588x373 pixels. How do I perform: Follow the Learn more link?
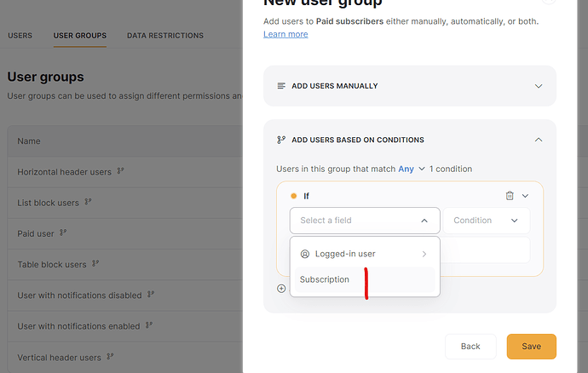pyautogui.click(x=285, y=34)
